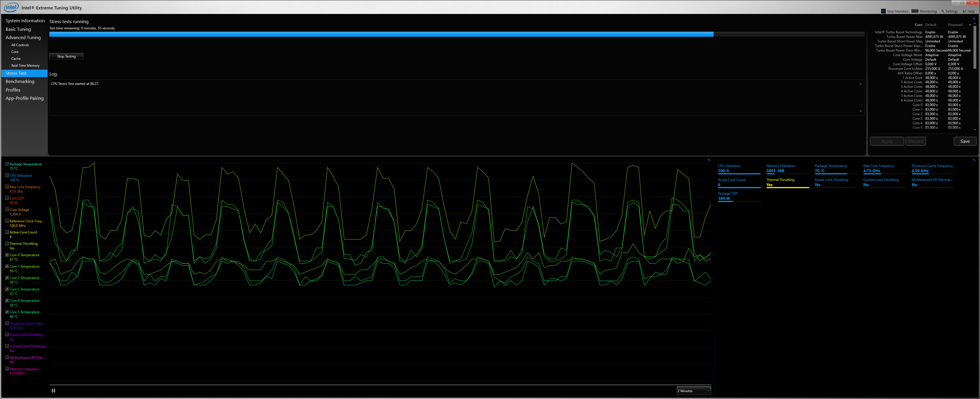Open System Information section
This screenshot has width=980, height=399.
[x=25, y=21]
